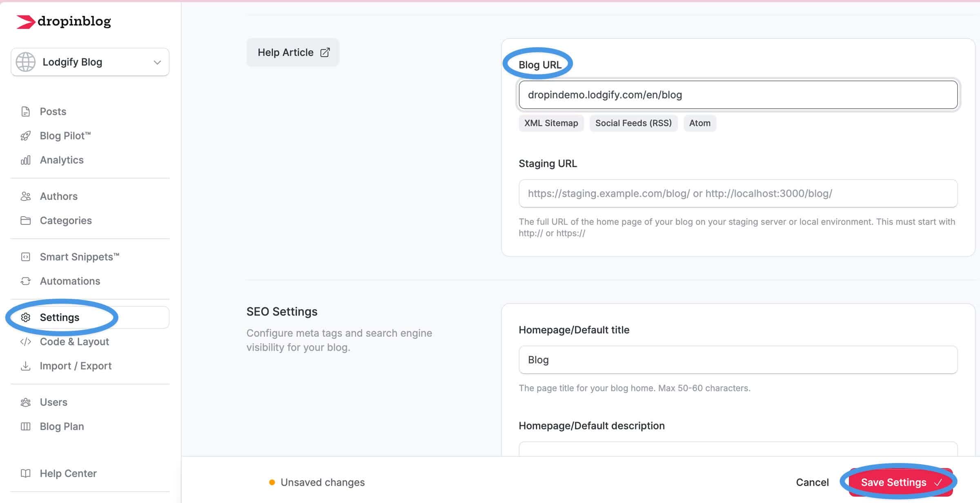Click the Smart Snippets code box icon
Screen dimensions: 980x503
tap(25, 257)
